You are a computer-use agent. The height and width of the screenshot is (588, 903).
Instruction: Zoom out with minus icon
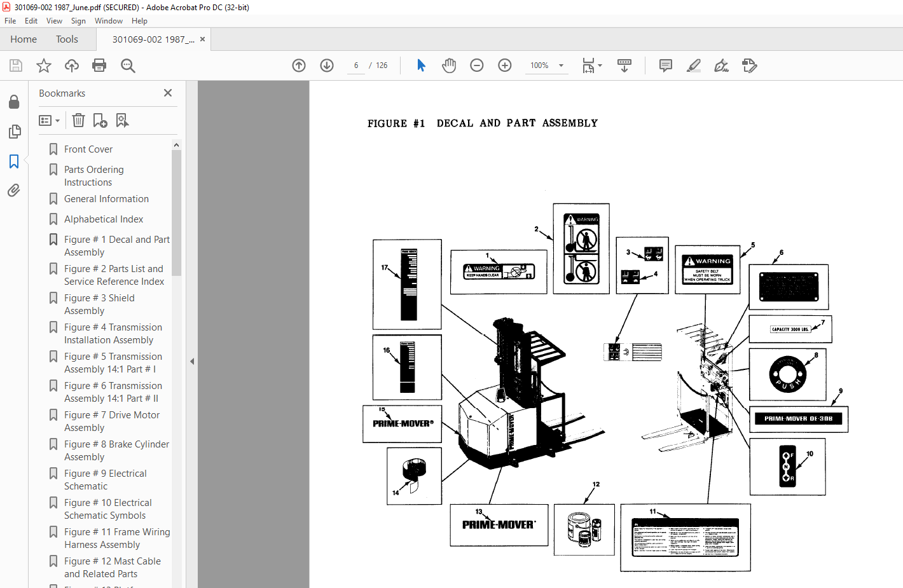tap(477, 65)
